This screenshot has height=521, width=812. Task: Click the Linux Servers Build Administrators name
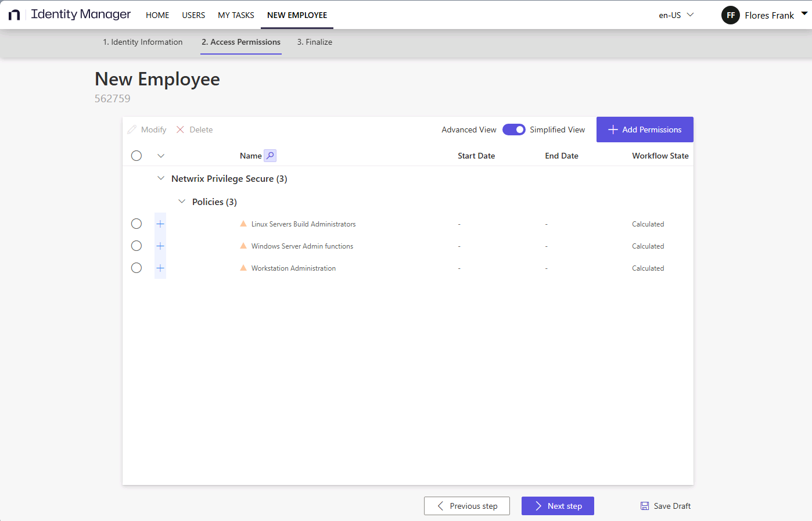click(303, 224)
